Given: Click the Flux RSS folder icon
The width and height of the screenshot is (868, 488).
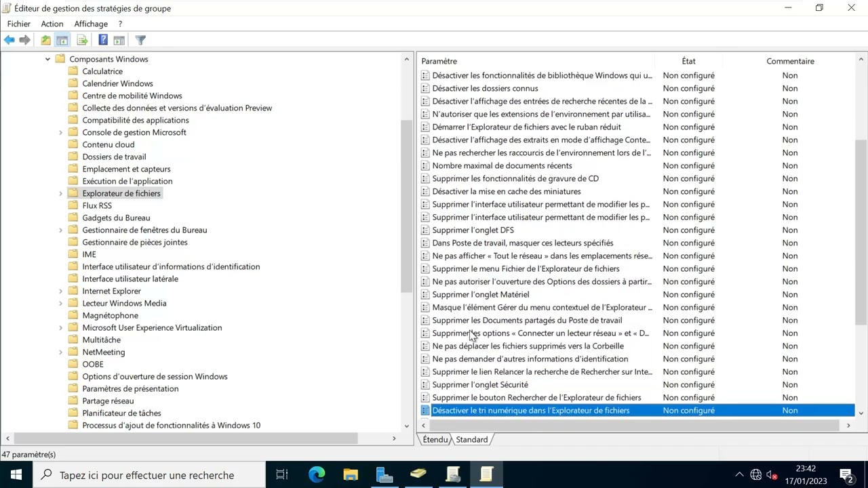Looking at the screenshot, I should pos(73,205).
